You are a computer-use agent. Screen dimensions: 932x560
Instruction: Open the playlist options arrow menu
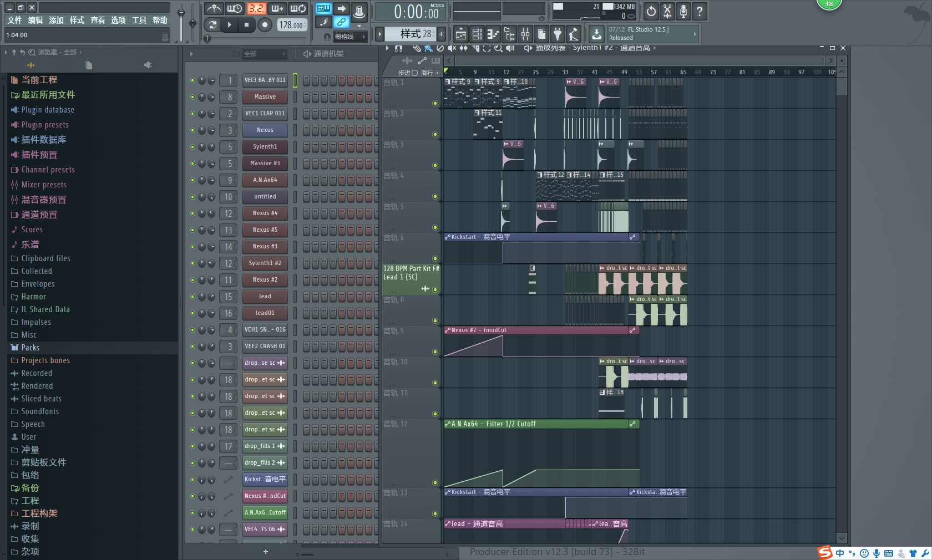click(387, 48)
